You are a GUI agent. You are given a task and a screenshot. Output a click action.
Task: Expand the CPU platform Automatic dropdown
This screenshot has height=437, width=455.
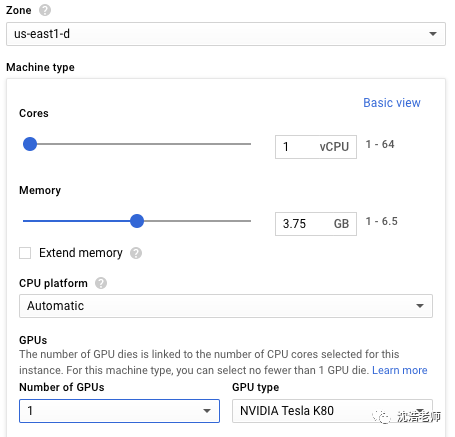[x=226, y=306]
